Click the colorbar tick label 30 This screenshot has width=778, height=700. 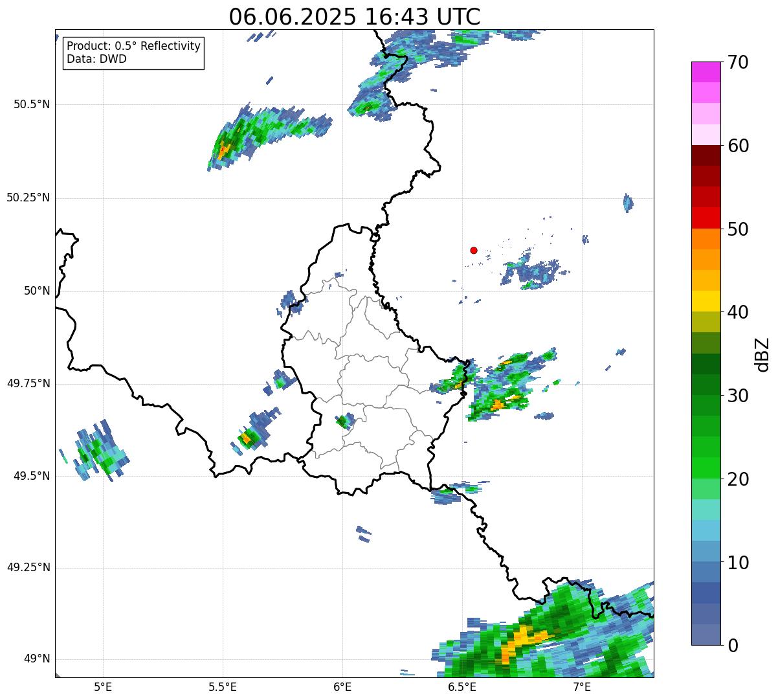click(x=738, y=396)
